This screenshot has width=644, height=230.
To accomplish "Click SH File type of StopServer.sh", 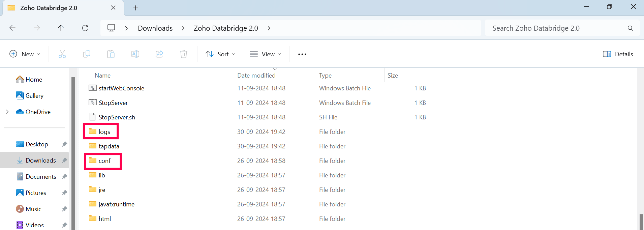I will click(x=328, y=117).
